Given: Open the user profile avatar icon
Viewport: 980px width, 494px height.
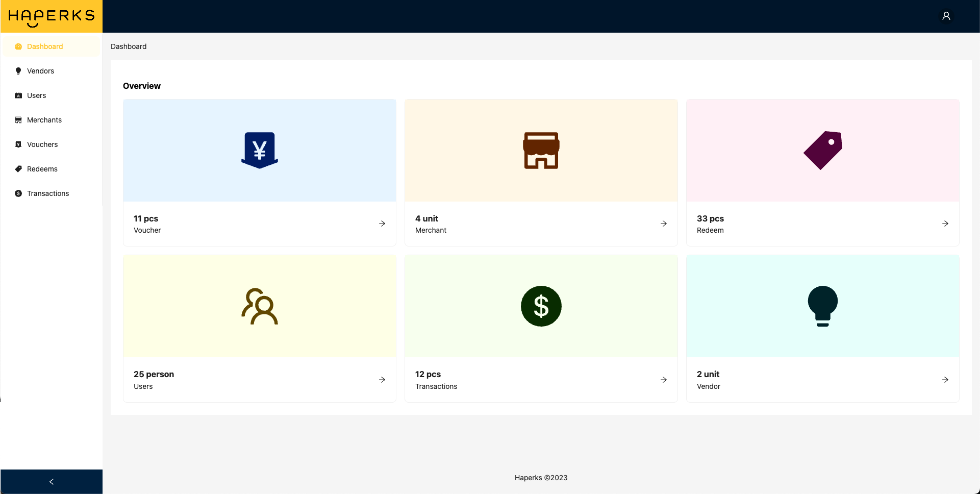Looking at the screenshot, I should coord(946,16).
